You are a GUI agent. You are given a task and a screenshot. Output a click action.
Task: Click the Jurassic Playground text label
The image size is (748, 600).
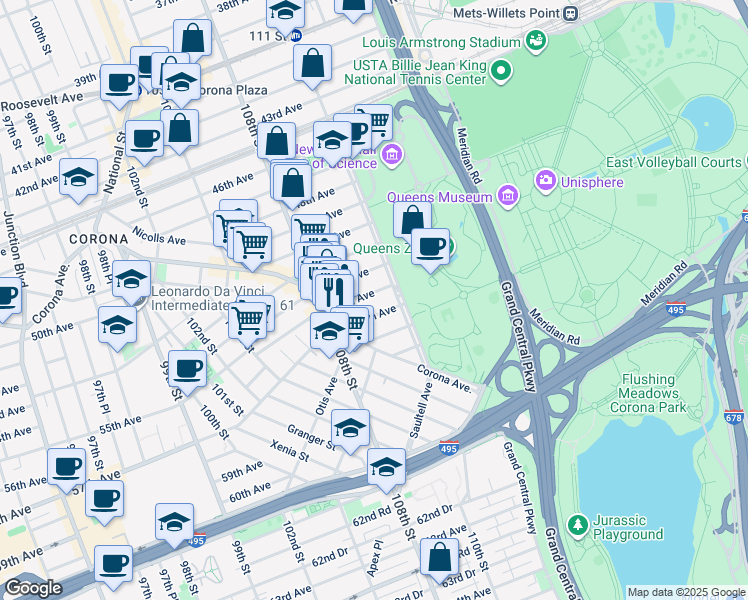click(x=628, y=527)
